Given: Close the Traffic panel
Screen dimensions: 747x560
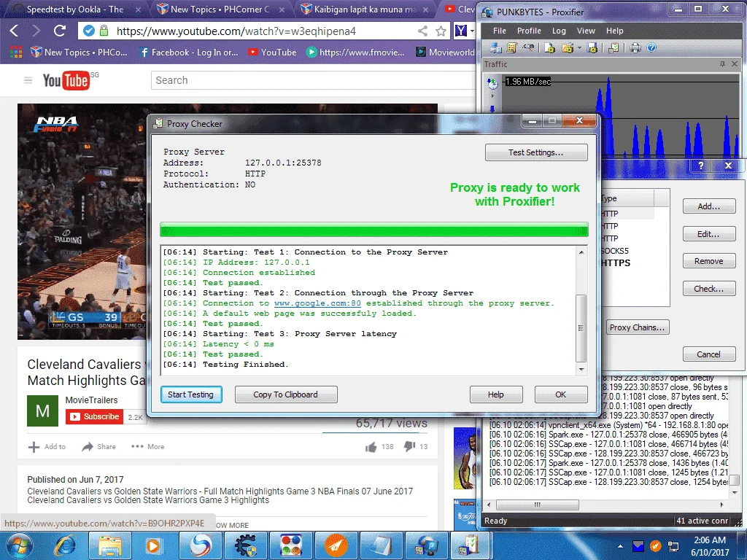Looking at the screenshot, I should [x=734, y=64].
